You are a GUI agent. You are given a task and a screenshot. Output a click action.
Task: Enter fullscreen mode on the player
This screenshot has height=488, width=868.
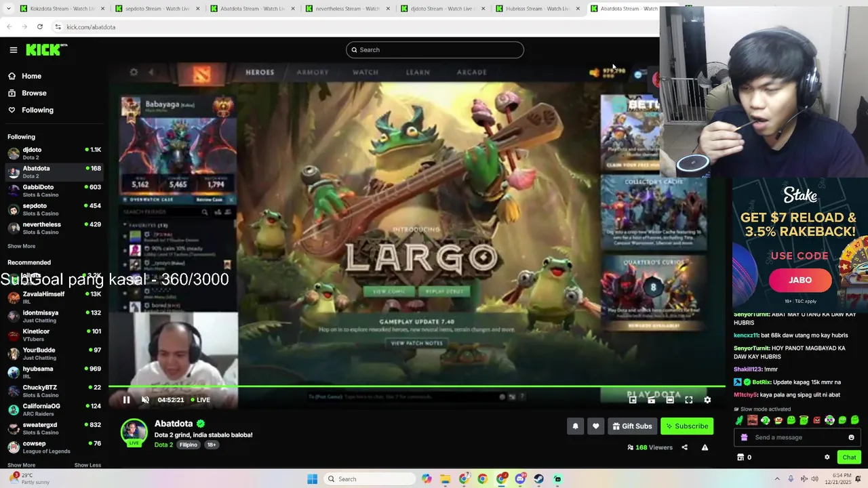pyautogui.click(x=688, y=400)
